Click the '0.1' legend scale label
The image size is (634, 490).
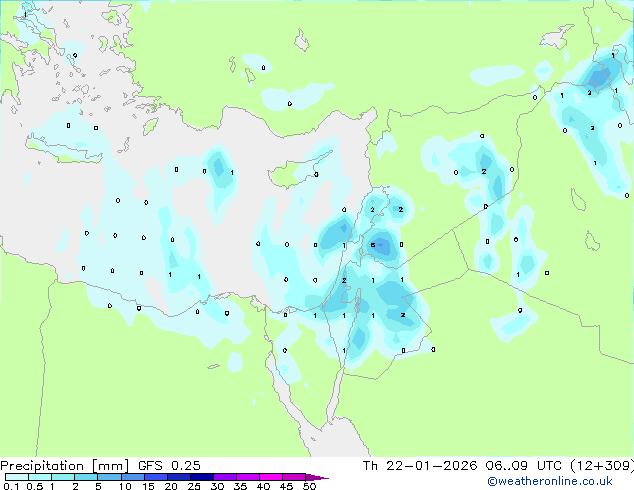(11, 486)
